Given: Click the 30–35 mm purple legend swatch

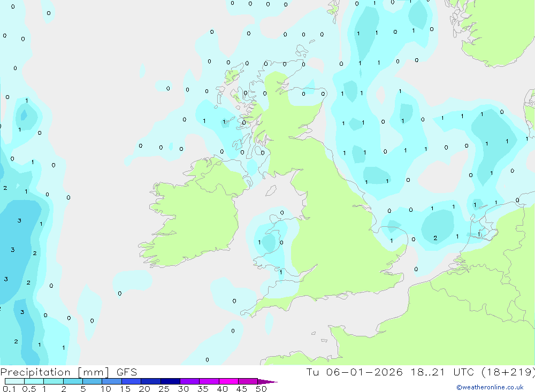Looking at the screenshot, I should [190, 381].
